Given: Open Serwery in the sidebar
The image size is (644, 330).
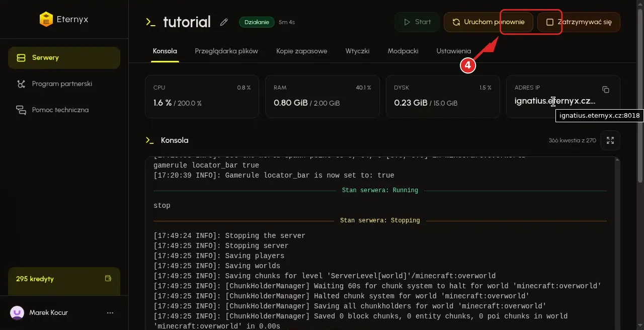Looking at the screenshot, I should 64,58.
